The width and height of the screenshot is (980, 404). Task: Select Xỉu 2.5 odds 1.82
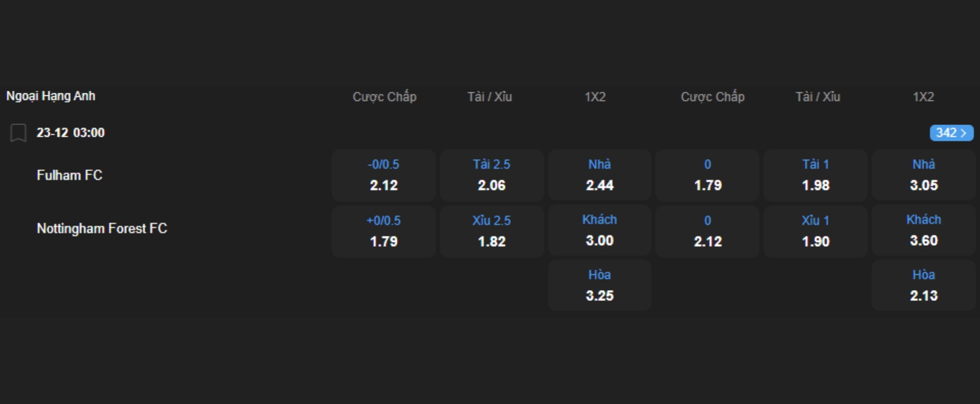coord(492,231)
